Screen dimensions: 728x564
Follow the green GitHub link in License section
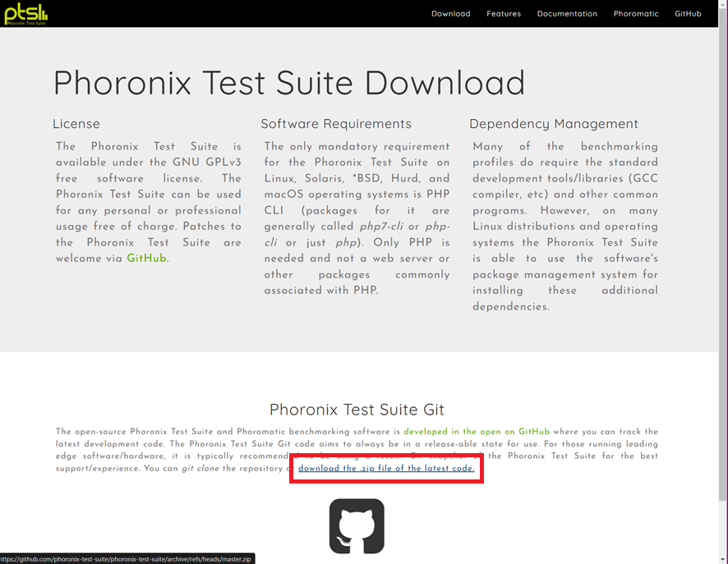tap(147, 259)
